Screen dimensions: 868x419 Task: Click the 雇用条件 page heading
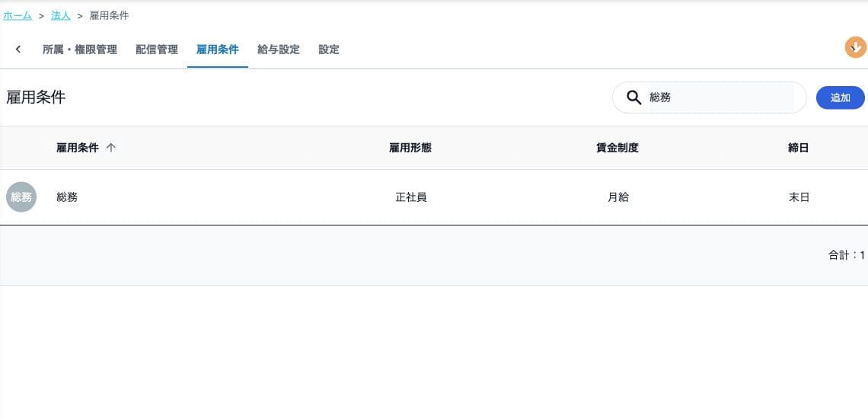tap(36, 98)
